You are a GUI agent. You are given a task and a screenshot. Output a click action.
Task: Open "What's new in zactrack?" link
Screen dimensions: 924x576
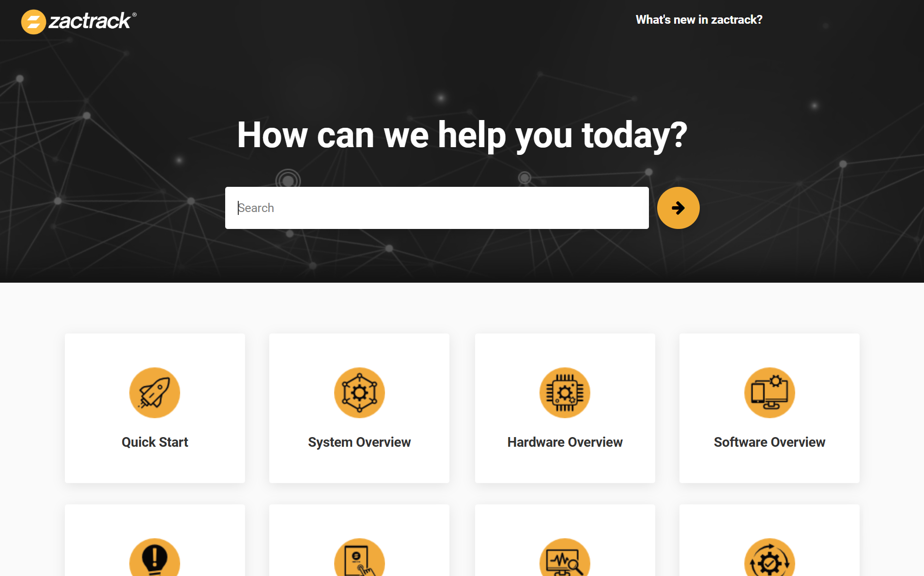click(x=699, y=20)
